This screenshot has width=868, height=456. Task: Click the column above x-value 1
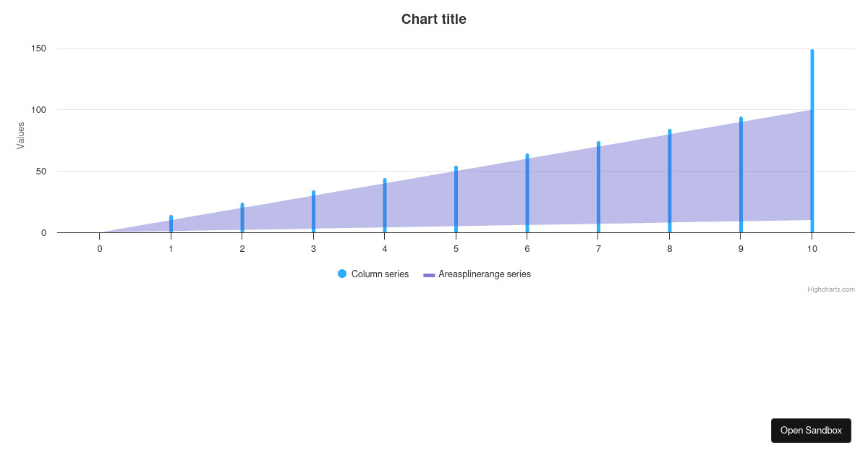click(169, 224)
